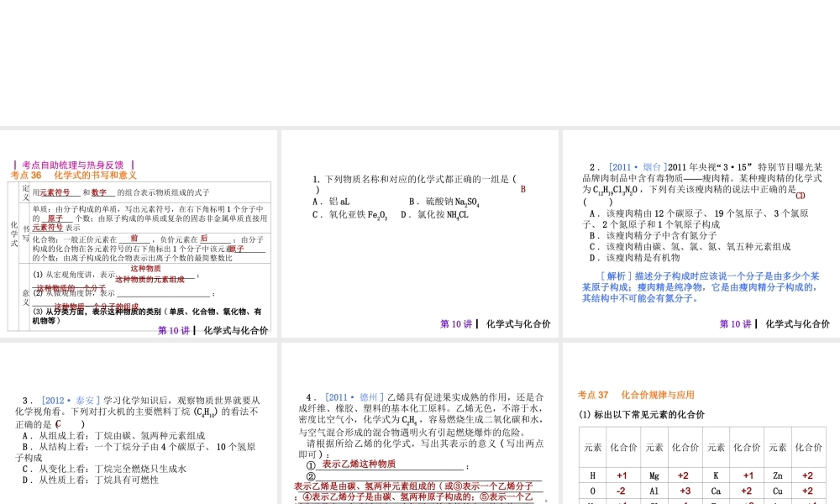Click the +1 valence cell next to H
This screenshot has width=840, height=504.
click(622, 475)
